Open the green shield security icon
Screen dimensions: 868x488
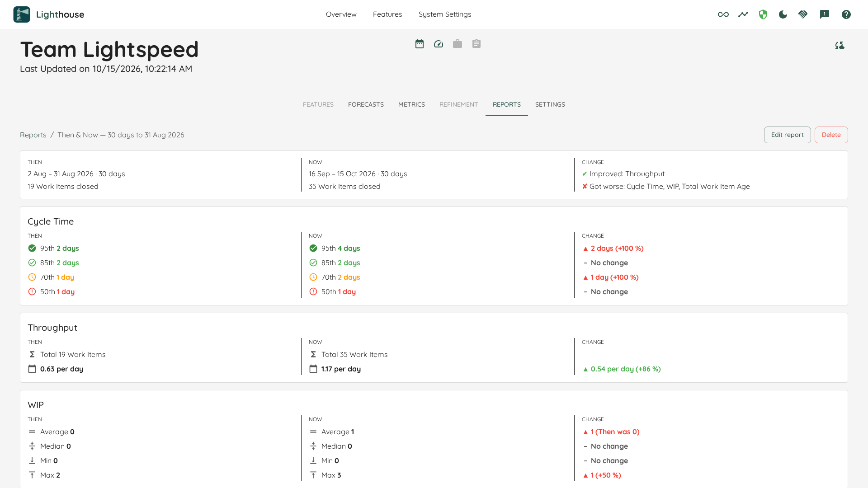[763, 14]
